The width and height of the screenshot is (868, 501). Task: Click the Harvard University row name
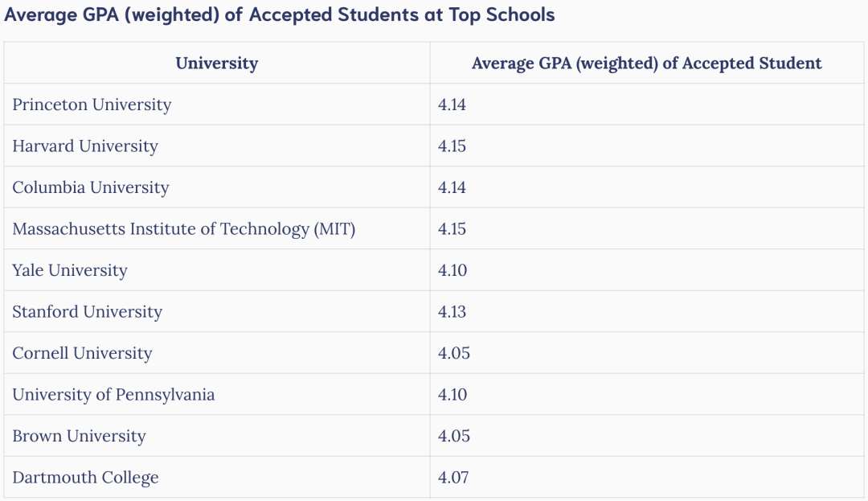[85, 146]
